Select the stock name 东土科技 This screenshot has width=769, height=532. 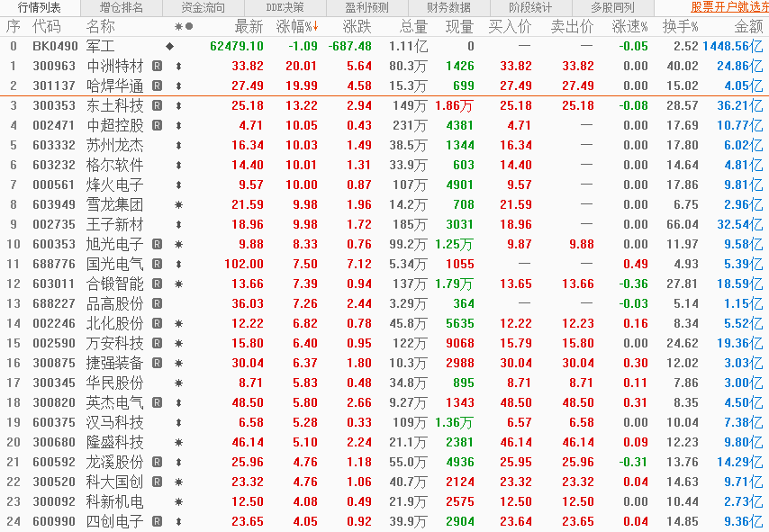(x=114, y=105)
